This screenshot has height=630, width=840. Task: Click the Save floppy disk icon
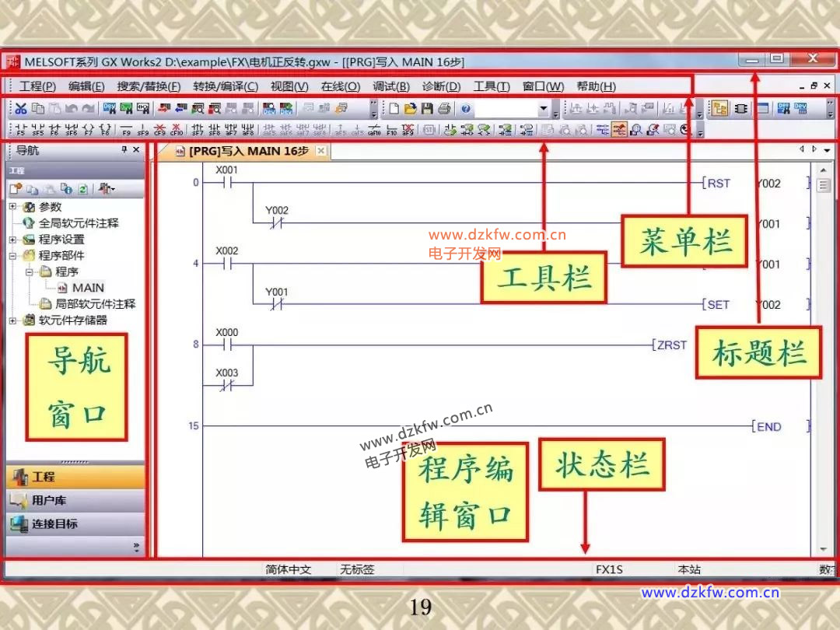pos(427,109)
